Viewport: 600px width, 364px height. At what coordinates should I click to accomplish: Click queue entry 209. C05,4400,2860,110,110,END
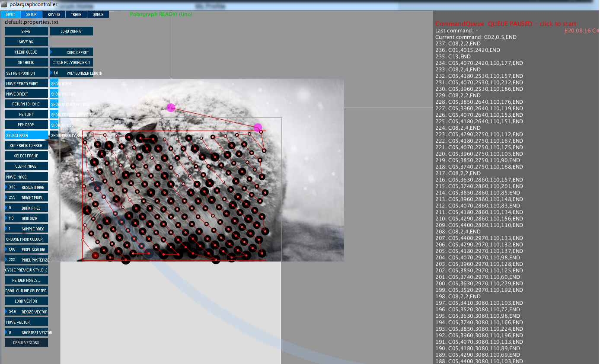[479, 225]
